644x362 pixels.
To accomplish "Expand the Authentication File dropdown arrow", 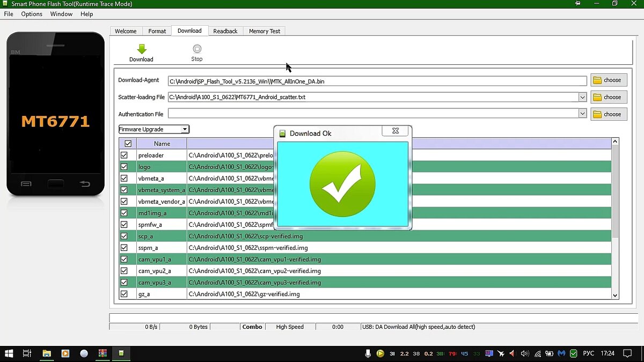I will (582, 114).
